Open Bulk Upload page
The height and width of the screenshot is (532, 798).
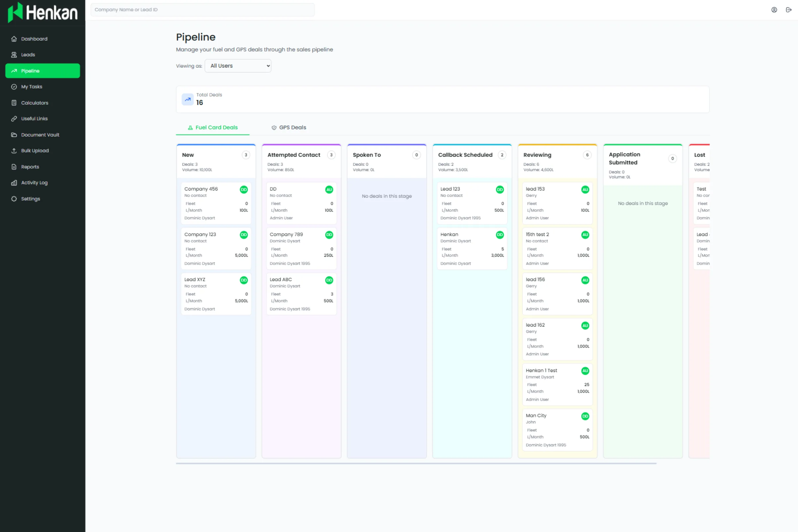point(35,151)
